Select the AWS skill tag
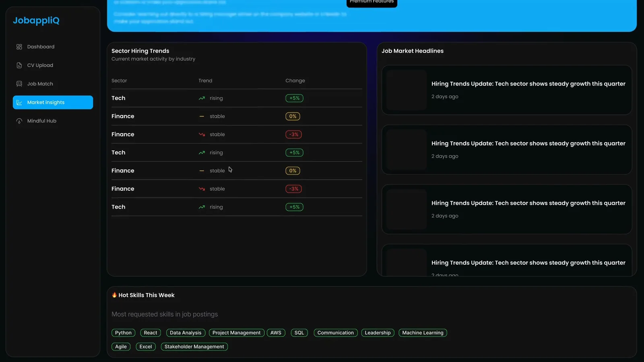644x362 pixels. [276, 333]
